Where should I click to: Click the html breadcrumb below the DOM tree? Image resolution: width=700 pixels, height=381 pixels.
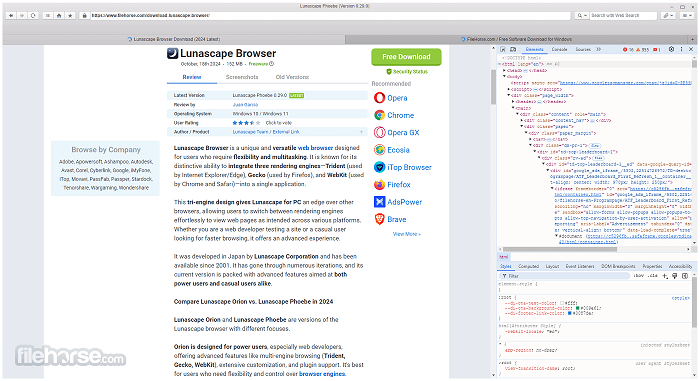(x=504, y=257)
